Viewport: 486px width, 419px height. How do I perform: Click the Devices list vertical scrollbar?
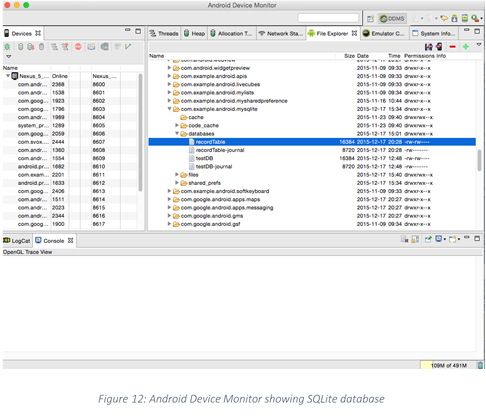tap(140, 133)
